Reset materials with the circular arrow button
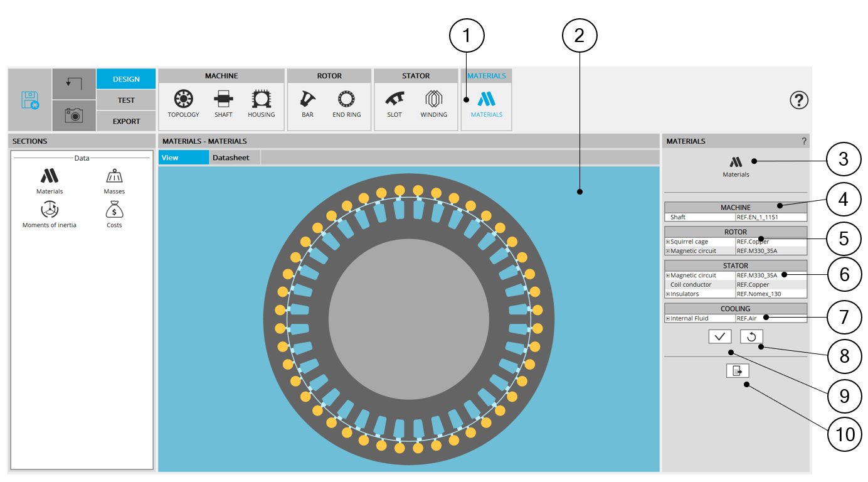This screenshot has width=868, height=482. (751, 336)
